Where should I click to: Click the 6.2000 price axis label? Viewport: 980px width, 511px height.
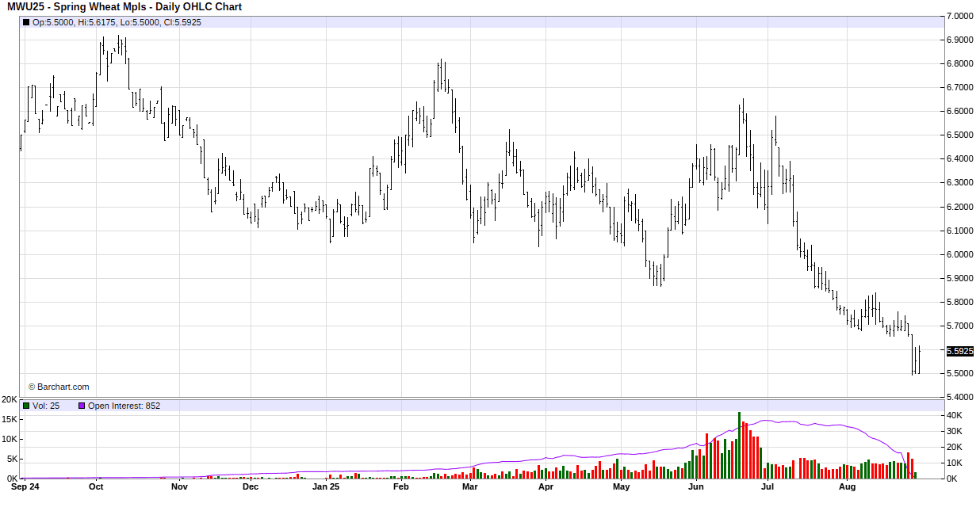click(960, 207)
